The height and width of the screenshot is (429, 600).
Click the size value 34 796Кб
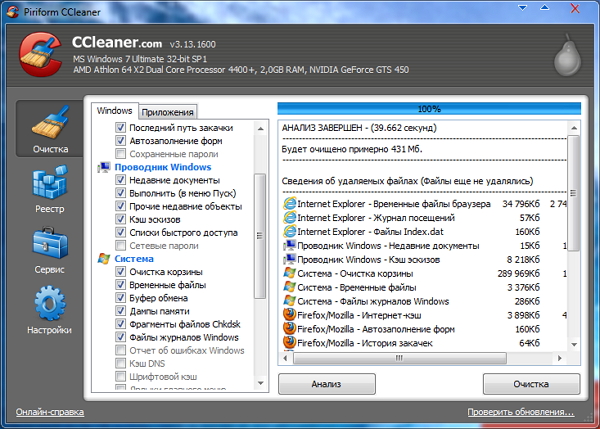click(521, 204)
